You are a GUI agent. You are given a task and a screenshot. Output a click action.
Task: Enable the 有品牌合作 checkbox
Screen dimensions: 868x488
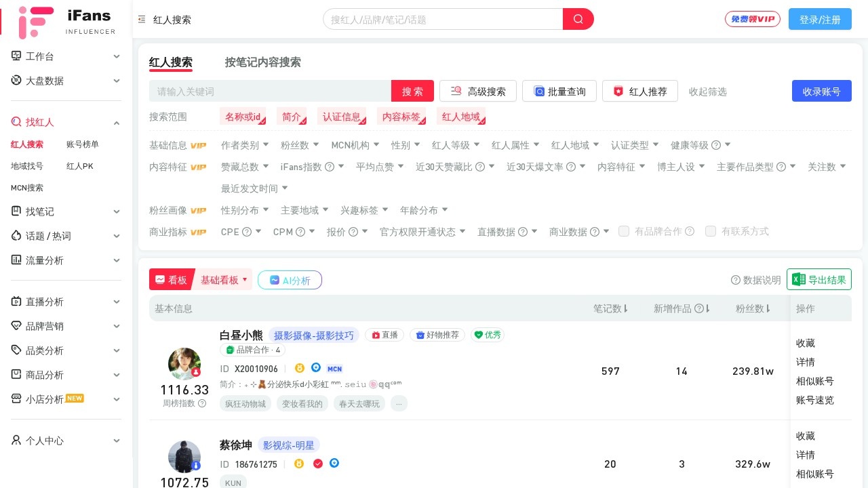tap(624, 231)
